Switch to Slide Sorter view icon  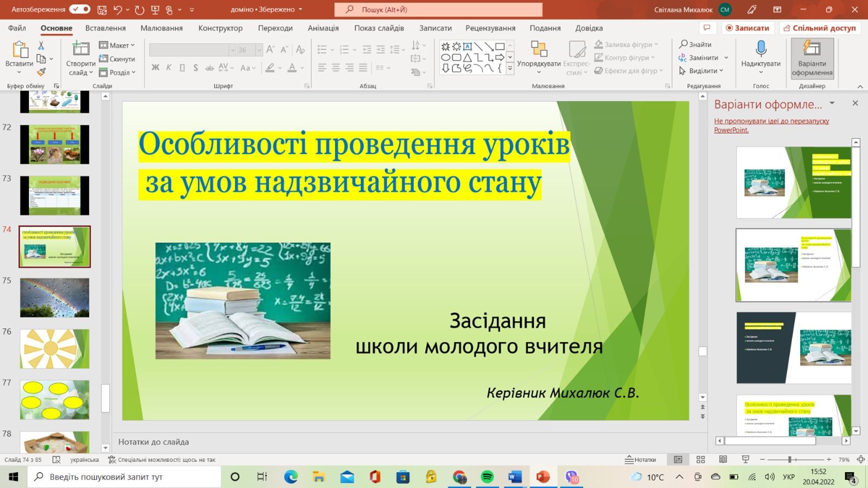(x=701, y=460)
